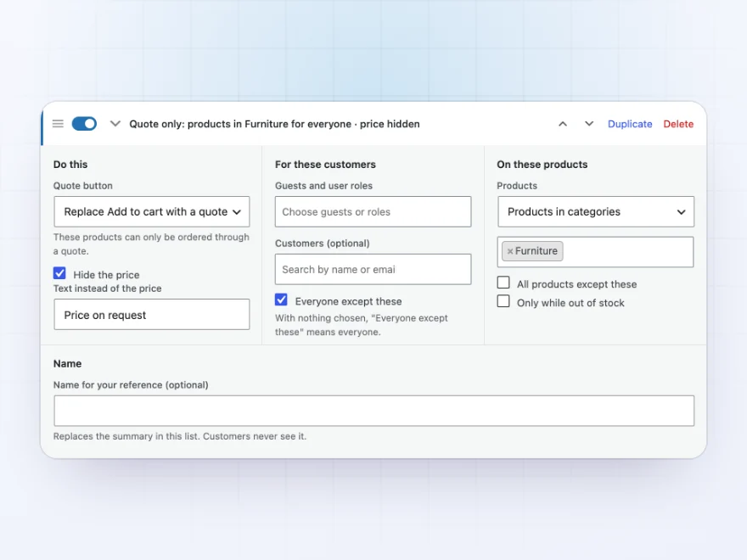The width and height of the screenshot is (747, 560).
Task: Toggle the rule enabled switch off
Action: pyautogui.click(x=84, y=124)
